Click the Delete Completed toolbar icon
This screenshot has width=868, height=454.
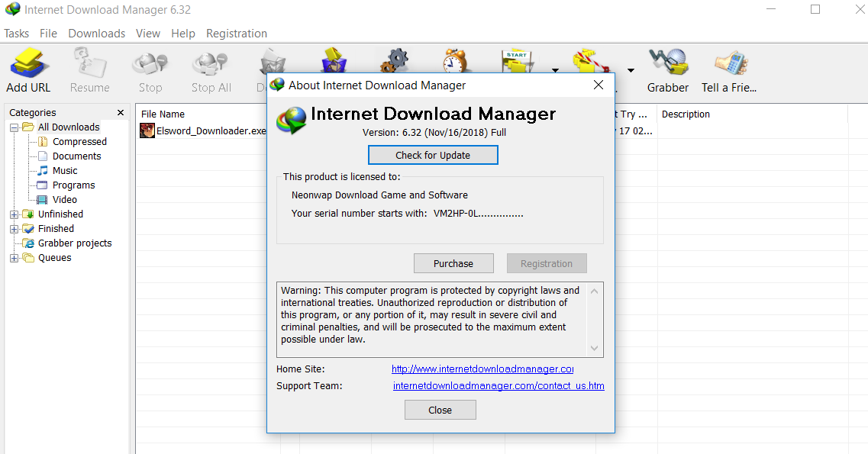pyautogui.click(x=334, y=60)
